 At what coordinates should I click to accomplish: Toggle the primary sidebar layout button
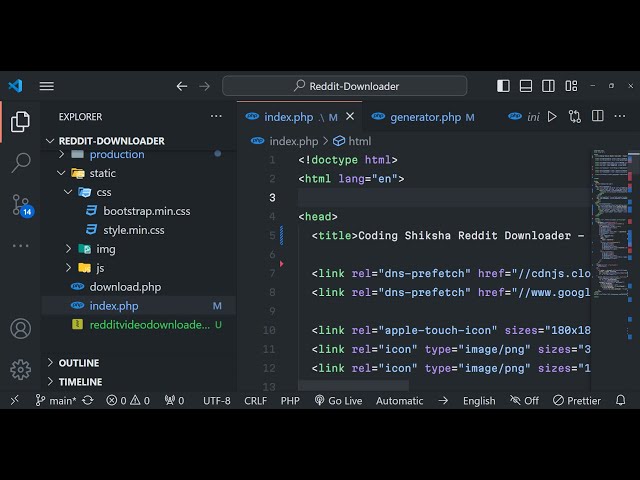point(503,86)
